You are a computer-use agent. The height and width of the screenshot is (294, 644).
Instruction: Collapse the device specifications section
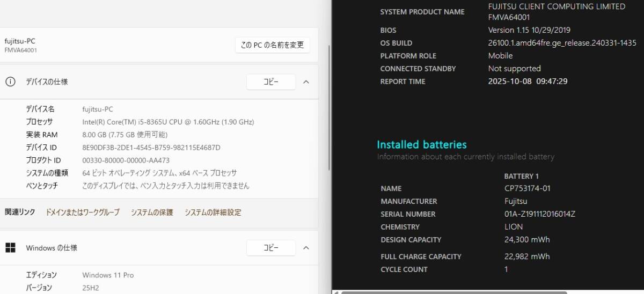tap(306, 82)
